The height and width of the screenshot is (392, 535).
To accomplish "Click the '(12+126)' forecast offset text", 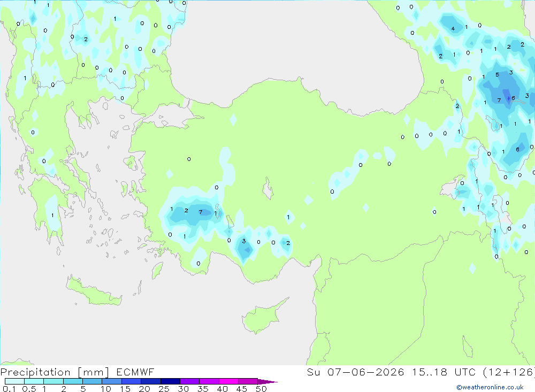I will pyautogui.click(x=508, y=372).
